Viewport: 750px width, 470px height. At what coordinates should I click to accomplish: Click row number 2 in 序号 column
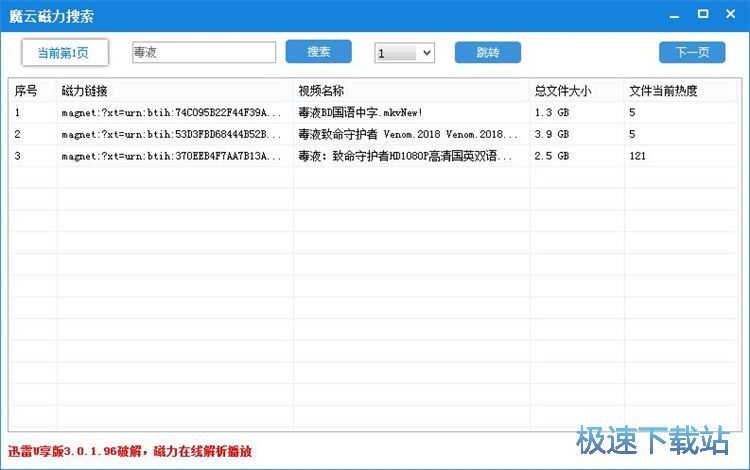pos(18,134)
